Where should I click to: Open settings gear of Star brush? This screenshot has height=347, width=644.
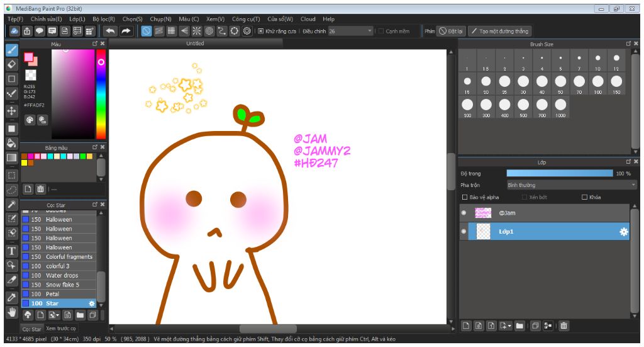92,304
